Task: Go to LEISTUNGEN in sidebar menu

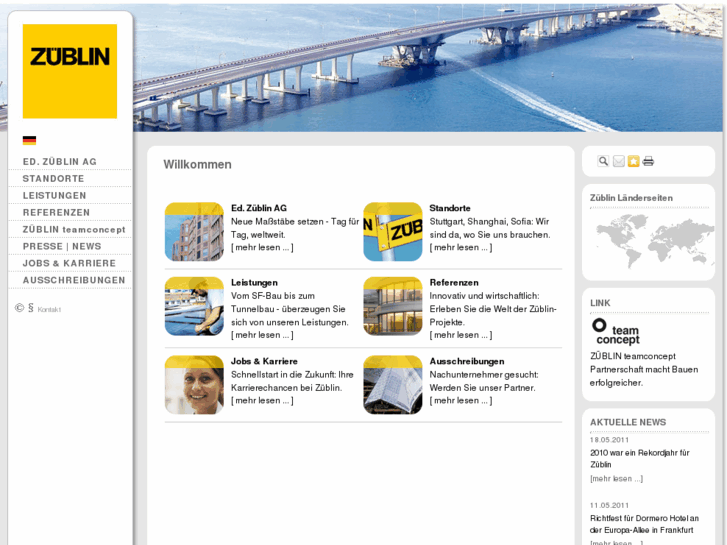Action: (x=55, y=195)
